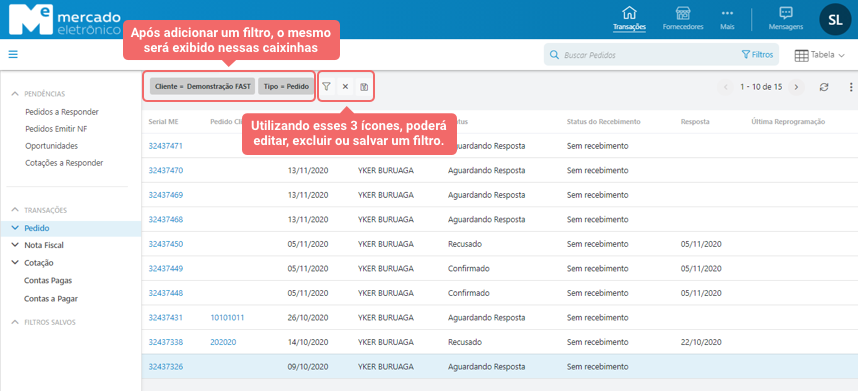Viewport: 858px width, 391px height.
Task: Open the Filtros funnel button
Action: click(x=757, y=55)
